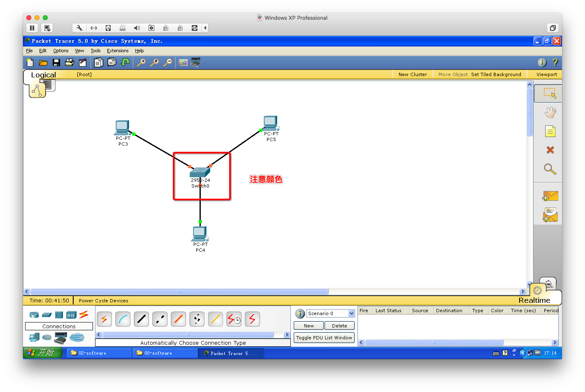Open the Edit menu
The width and height of the screenshot is (585, 392).
(43, 51)
